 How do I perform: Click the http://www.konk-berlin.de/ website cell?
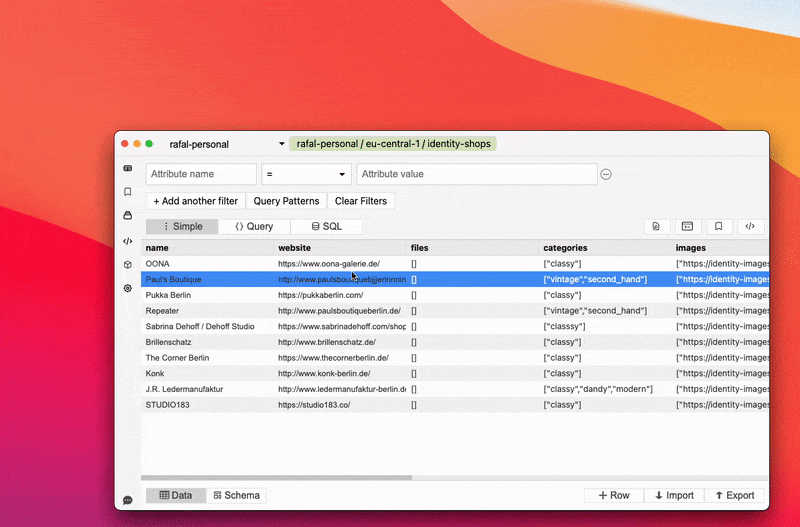tap(340, 373)
